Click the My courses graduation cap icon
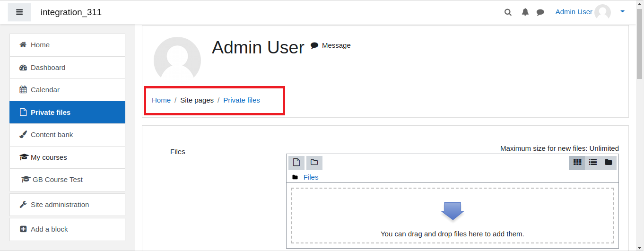644x251 pixels. [24, 157]
